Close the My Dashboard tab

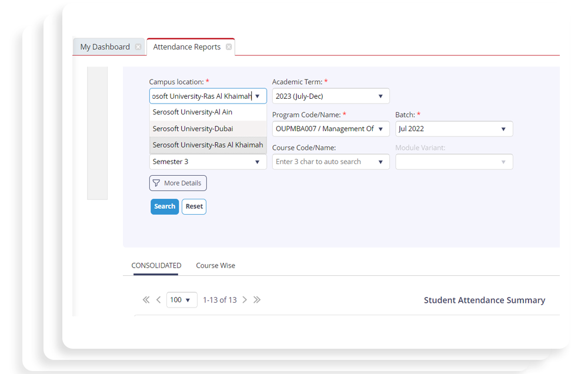pyautogui.click(x=138, y=47)
